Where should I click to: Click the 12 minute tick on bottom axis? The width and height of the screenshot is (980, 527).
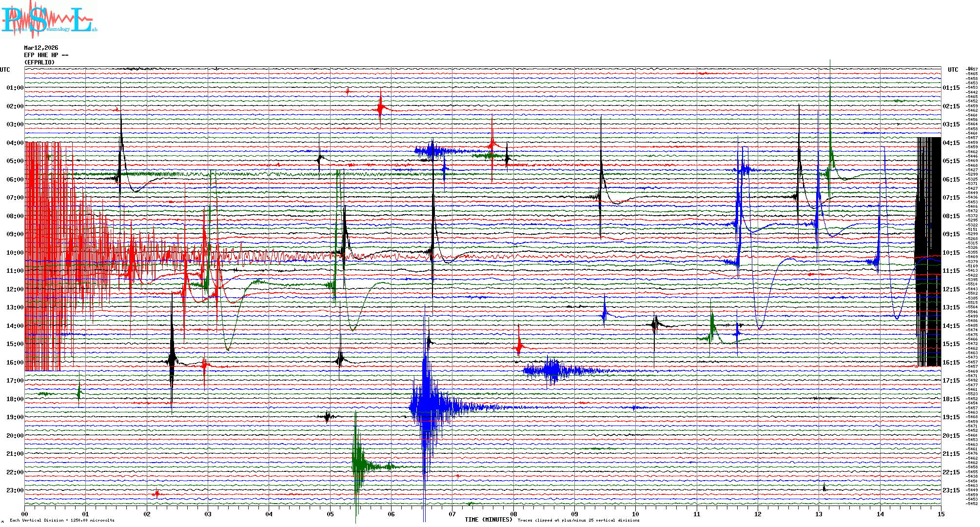point(758,514)
